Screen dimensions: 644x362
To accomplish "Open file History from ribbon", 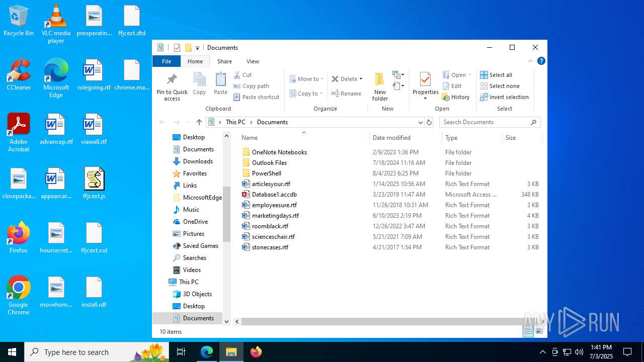I will click(456, 97).
